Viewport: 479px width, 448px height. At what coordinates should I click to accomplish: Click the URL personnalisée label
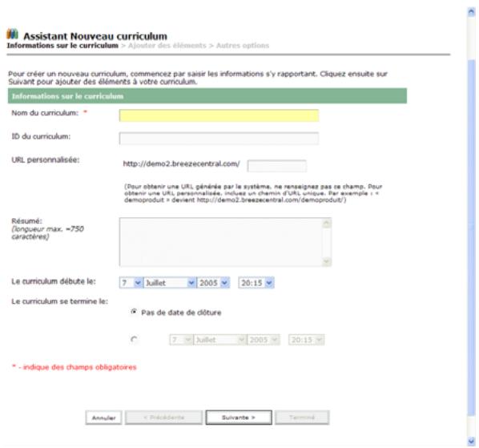point(46,159)
